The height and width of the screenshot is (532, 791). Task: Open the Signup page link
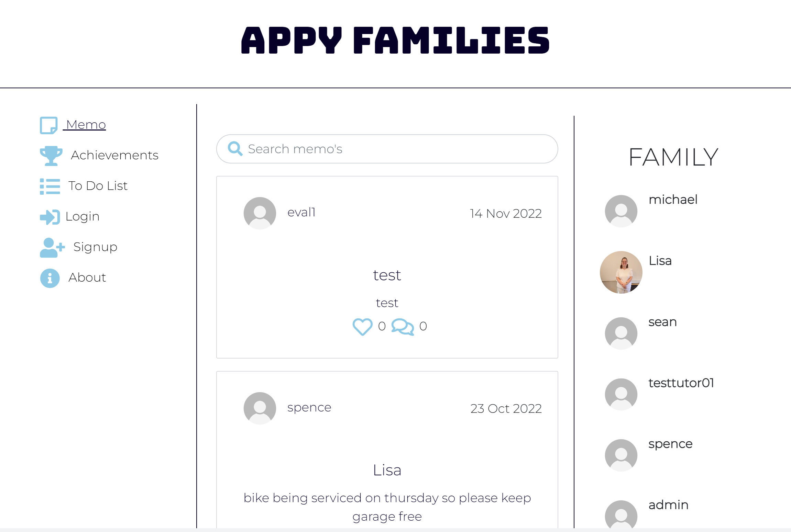[x=95, y=247]
